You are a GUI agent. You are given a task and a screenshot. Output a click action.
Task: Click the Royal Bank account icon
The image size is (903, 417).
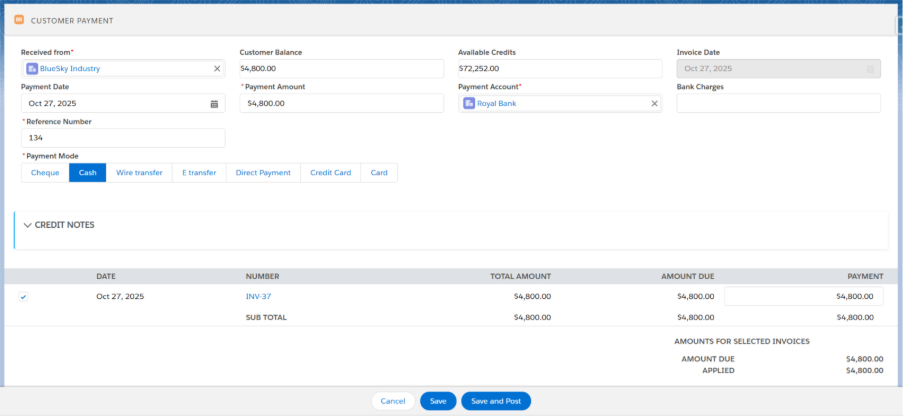469,103
